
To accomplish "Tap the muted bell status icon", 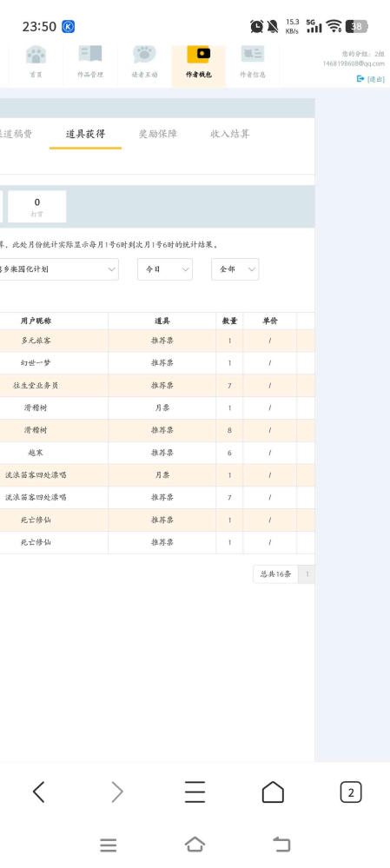I will (273, 26).
